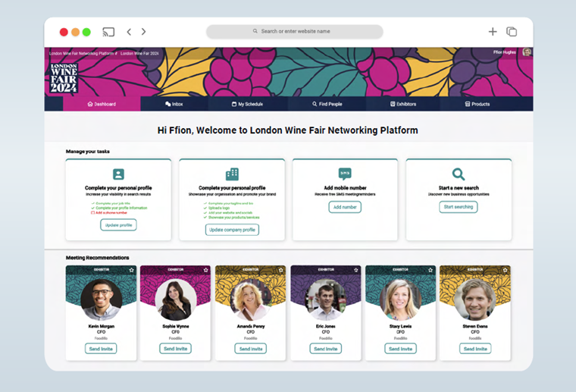576x392 pixels.
Task: Click the Add number button
Action: coord(345,207)
